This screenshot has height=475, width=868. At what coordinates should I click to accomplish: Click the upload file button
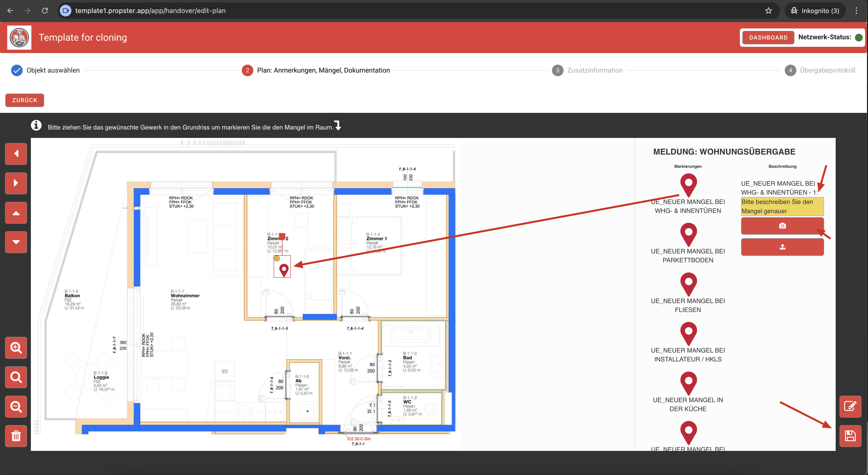click(782, 247)
